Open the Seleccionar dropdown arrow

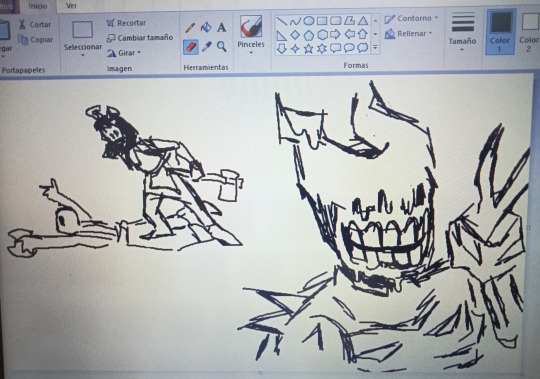(x=83, y=55)
